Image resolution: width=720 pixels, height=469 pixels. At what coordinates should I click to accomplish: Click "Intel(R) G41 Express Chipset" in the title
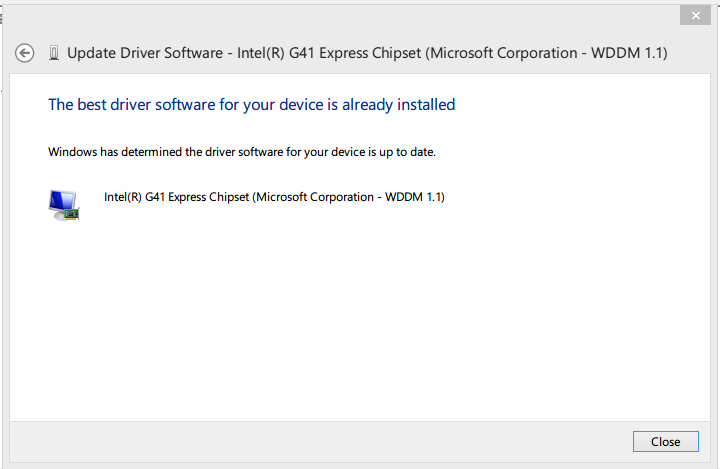327,53
